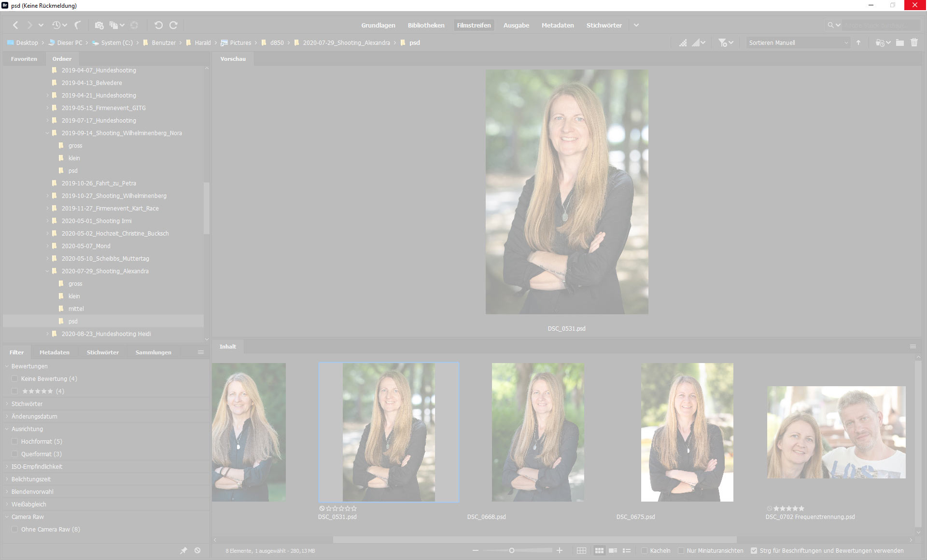Viewport: 927px width, 560px height.
Task: Navigate to Pictures in the breadcrumb path
Action: click(240, 42)
